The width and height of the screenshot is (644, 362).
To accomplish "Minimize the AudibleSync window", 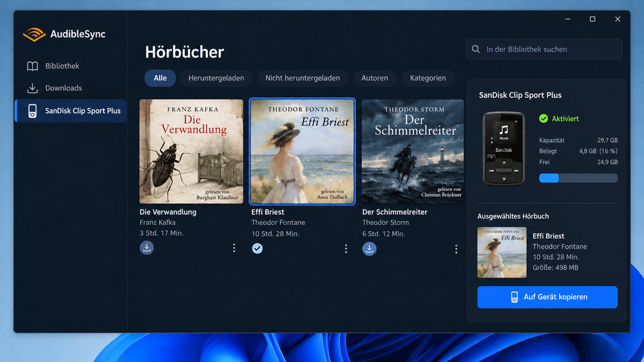I will point(567,19).
